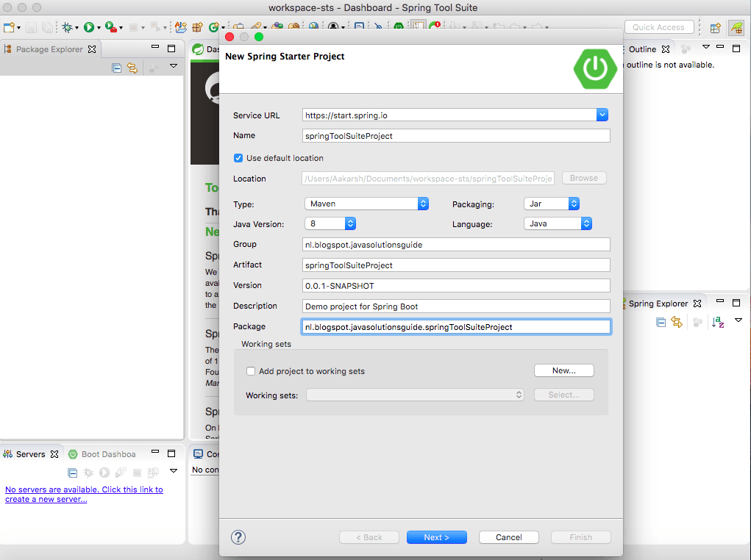Click the Next > button
Image resolution: width=751 pixels, height=560 pixels.
pos(437,537)
